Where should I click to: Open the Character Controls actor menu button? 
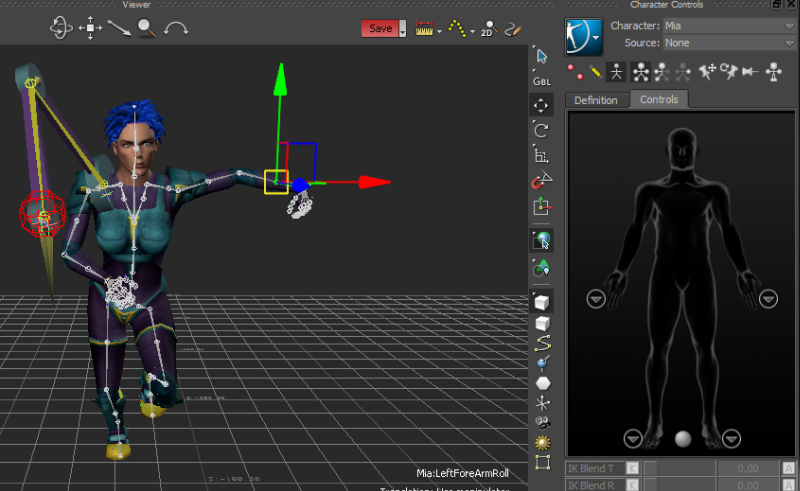[584, 36]
